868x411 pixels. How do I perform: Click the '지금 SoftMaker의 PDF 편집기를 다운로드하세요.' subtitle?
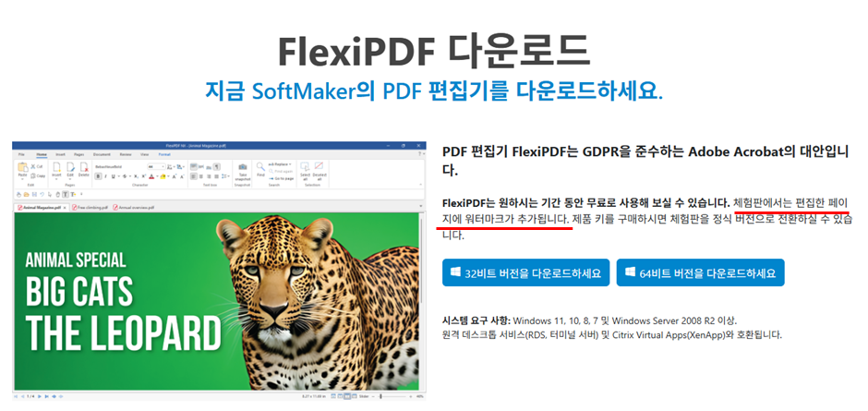pos(433,91)
